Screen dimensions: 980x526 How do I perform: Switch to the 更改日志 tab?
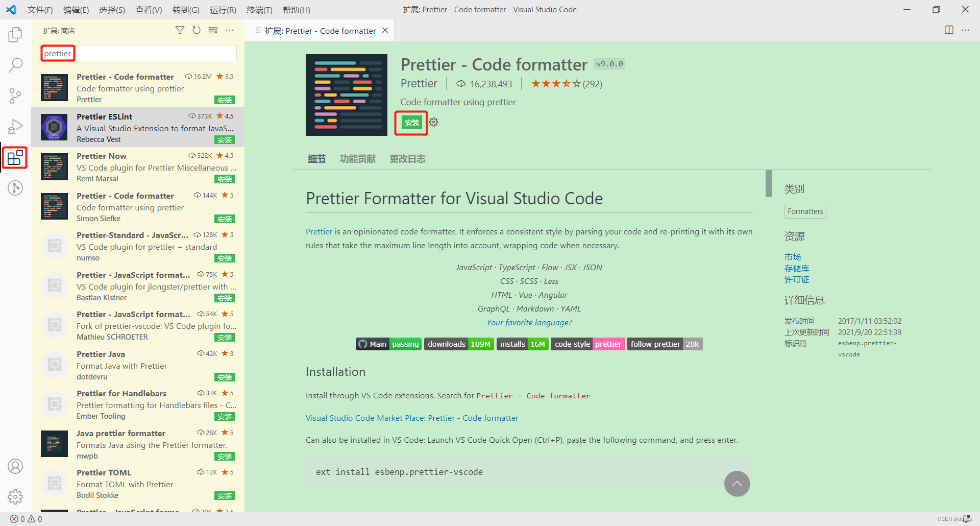coord(407,159)
